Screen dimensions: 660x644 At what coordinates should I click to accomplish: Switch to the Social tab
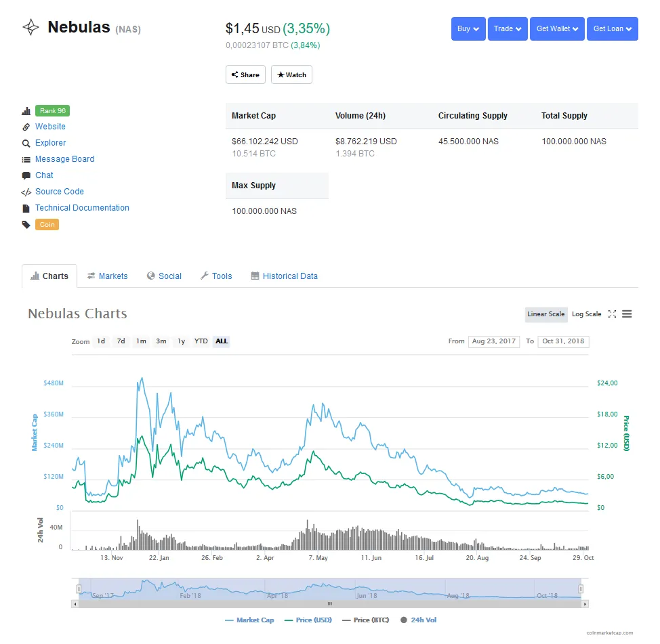[164, 276]
